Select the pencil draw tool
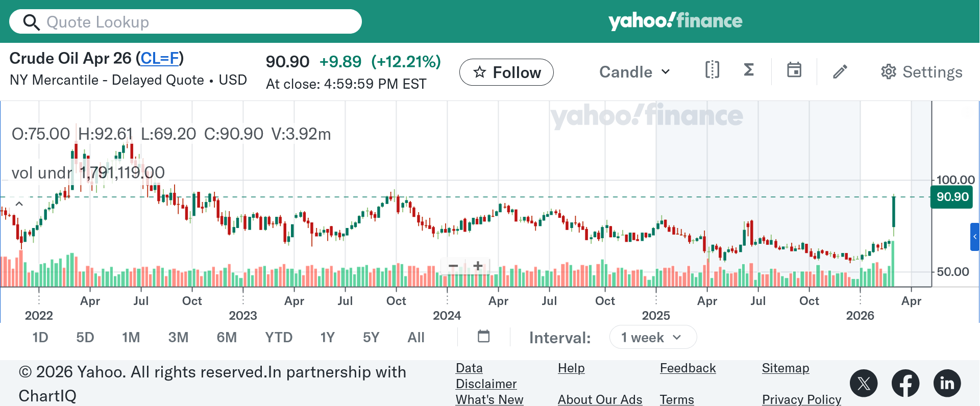Image resolution: width=980 pixels, height=406 pixels. tap(840, 71)
